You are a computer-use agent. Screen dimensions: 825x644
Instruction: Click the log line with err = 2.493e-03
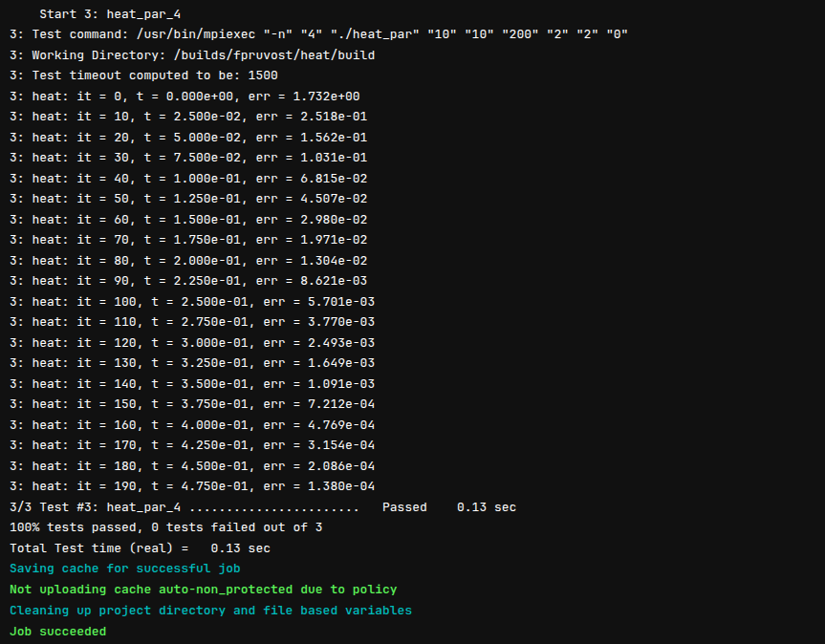[x=191, y=343]
